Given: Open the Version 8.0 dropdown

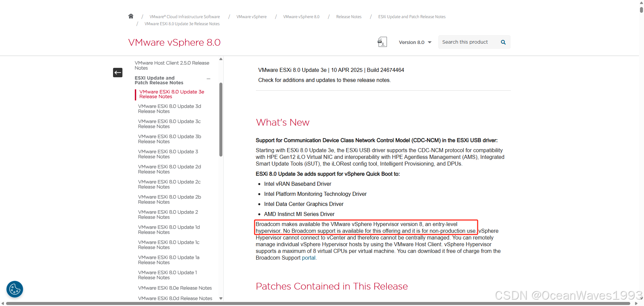Looking at the screenshot, I should click(415, 42).
